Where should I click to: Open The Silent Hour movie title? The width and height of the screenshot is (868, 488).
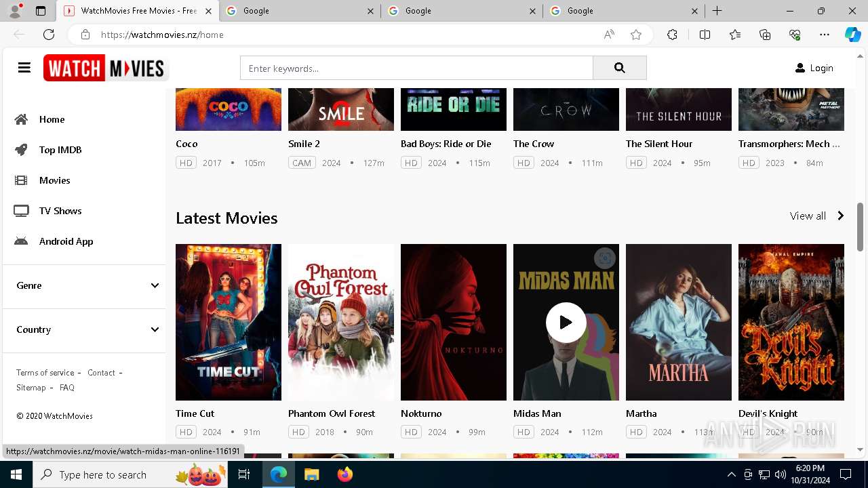click(x=659, y=144)
